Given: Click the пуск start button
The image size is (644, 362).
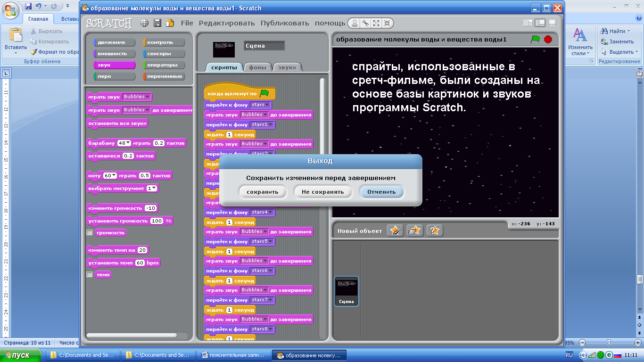Looking at the screenshot, I should [x=21, y=355].
